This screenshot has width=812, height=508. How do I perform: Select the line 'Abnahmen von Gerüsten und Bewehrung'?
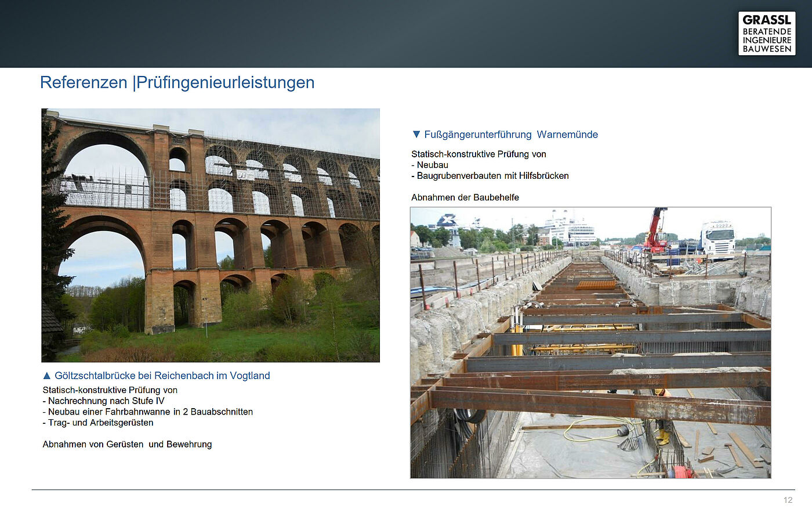(x=127, y=444)
